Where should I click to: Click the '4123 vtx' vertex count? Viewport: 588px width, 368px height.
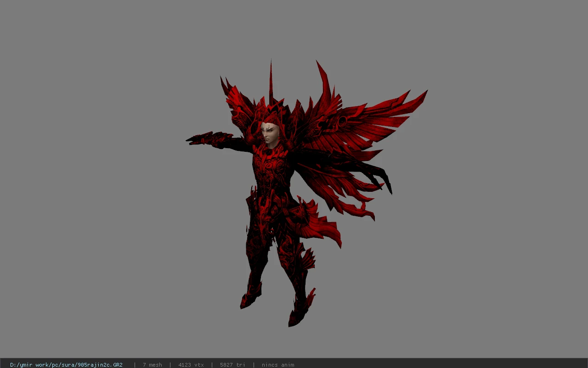pyautogui.click(x=191, y=365)
